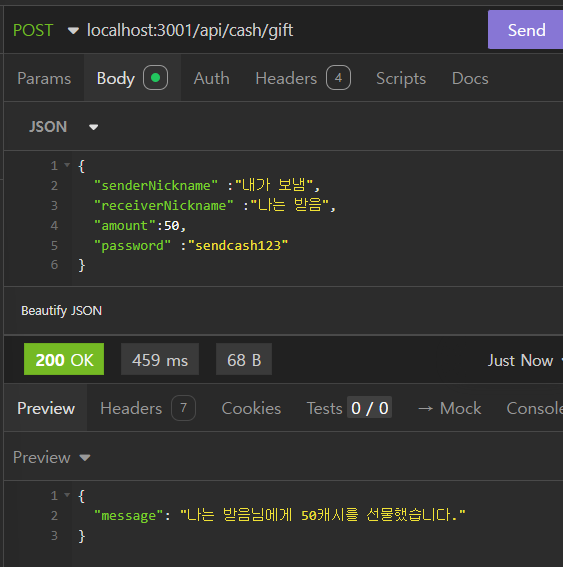Screen dimensions: 563x567
Task: Switch to the Params tab
Action: [x=44, y=78]
